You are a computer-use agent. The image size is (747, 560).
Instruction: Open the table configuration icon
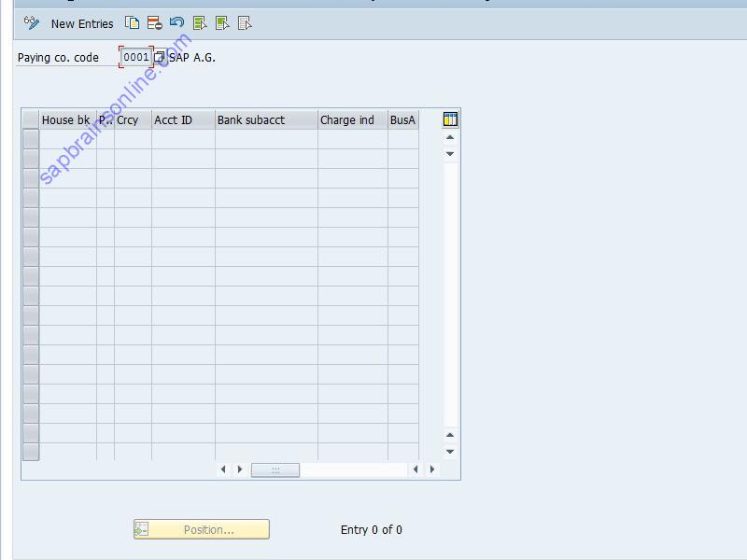[449, 119]
